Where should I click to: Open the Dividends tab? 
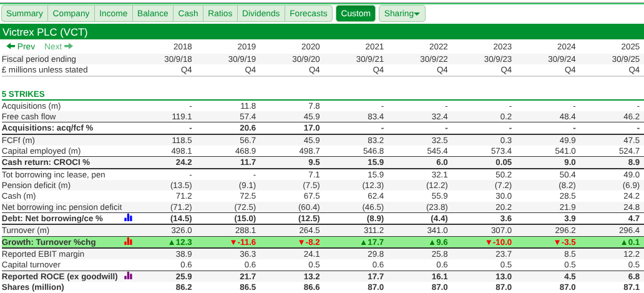[x=261, y=13]
